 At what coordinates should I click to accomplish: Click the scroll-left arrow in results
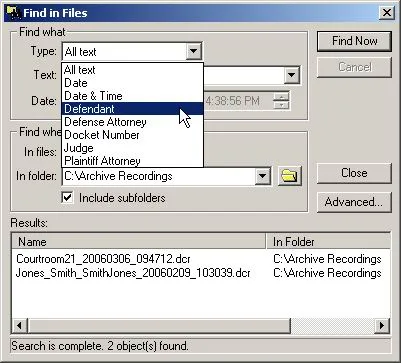[20, 325]
